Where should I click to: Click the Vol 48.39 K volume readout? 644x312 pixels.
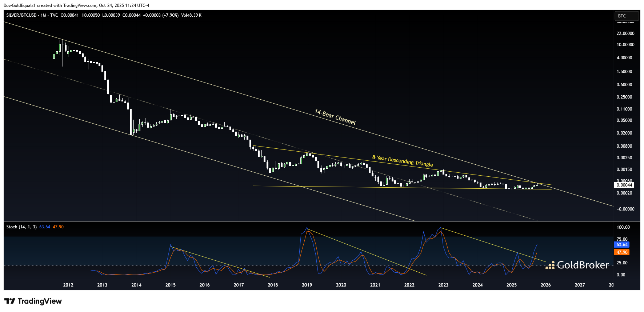191,15
